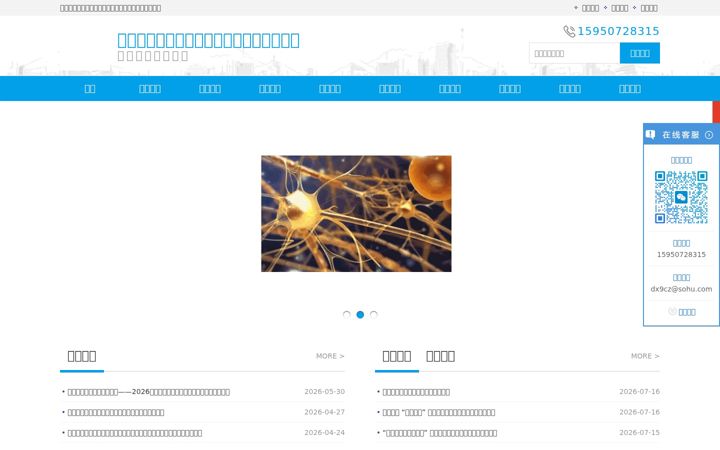Open the quoted 2026-07-16 headline
Screen dimensions: 720x450
pos(439,412)
